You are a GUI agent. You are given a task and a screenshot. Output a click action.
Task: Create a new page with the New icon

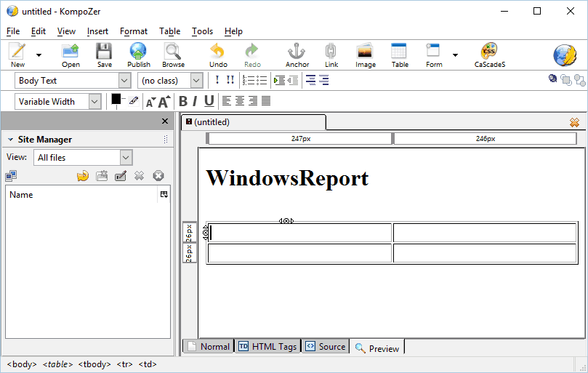pos(17,55)
